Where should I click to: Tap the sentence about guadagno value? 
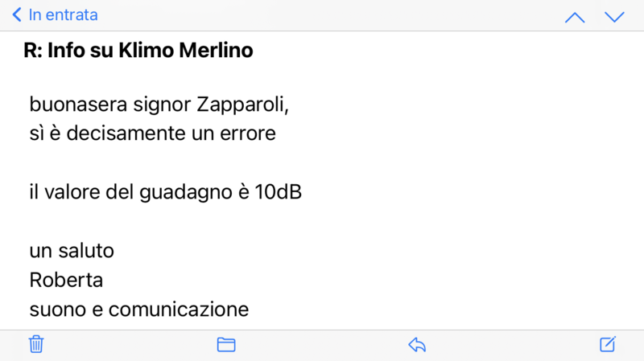click(165, 193)
